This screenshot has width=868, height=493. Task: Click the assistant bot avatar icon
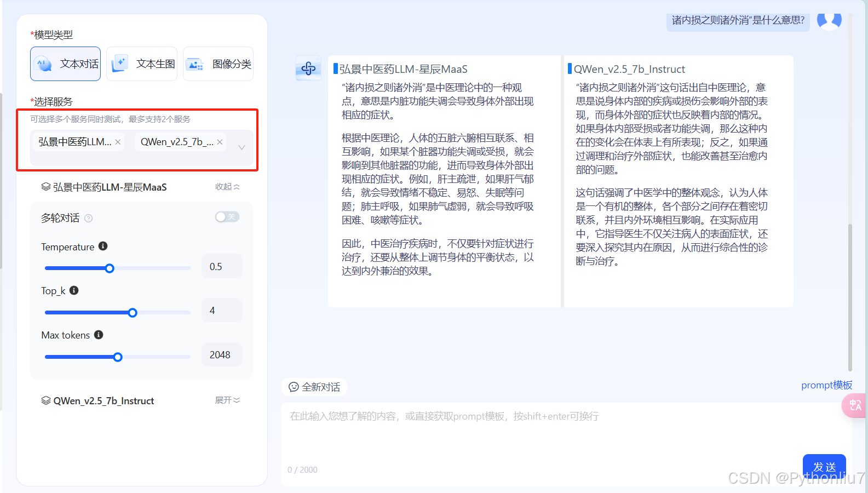tap(308, 68)
